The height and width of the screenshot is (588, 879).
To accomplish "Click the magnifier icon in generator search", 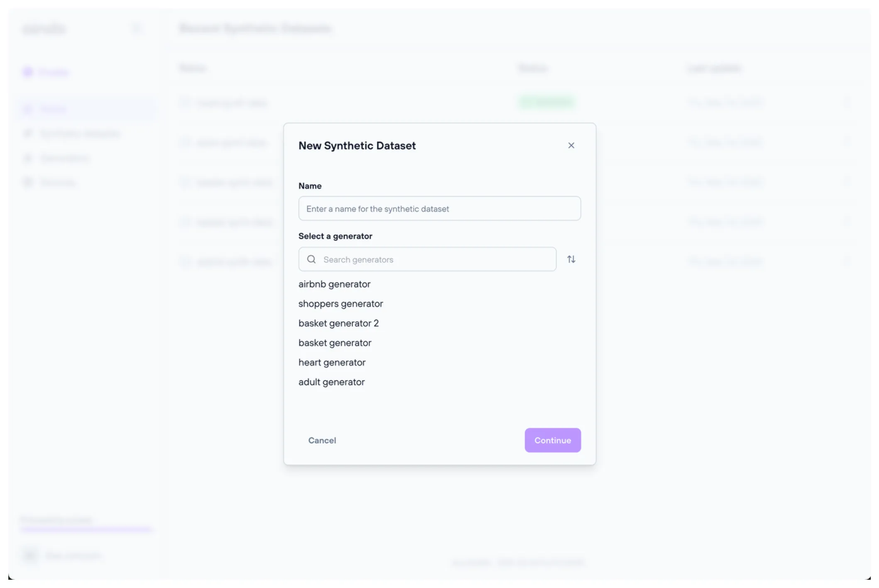I will (x=311, y=260).
